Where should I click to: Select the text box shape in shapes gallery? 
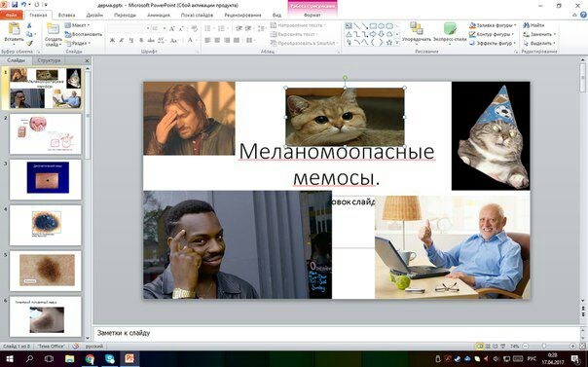348,26
